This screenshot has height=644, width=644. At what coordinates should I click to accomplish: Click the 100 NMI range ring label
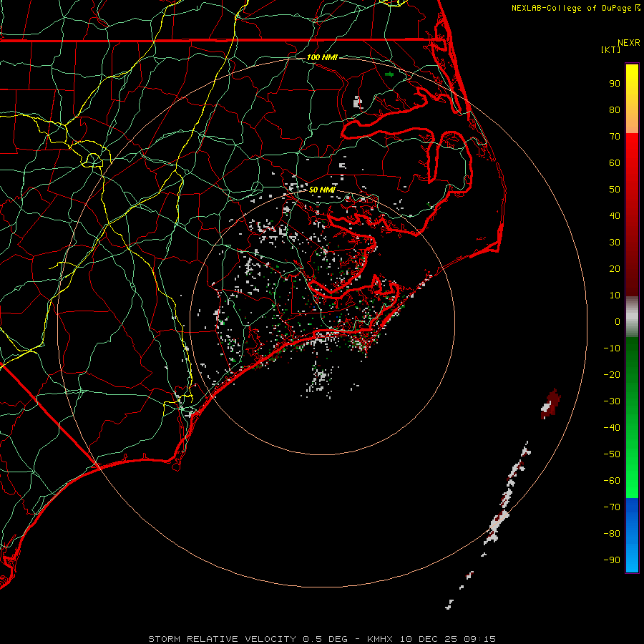322,57
